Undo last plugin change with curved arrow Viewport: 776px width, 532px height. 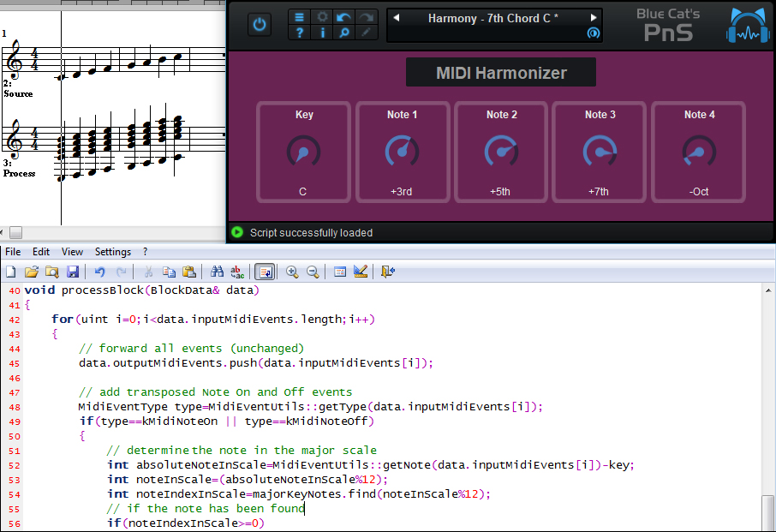[343, 16]
